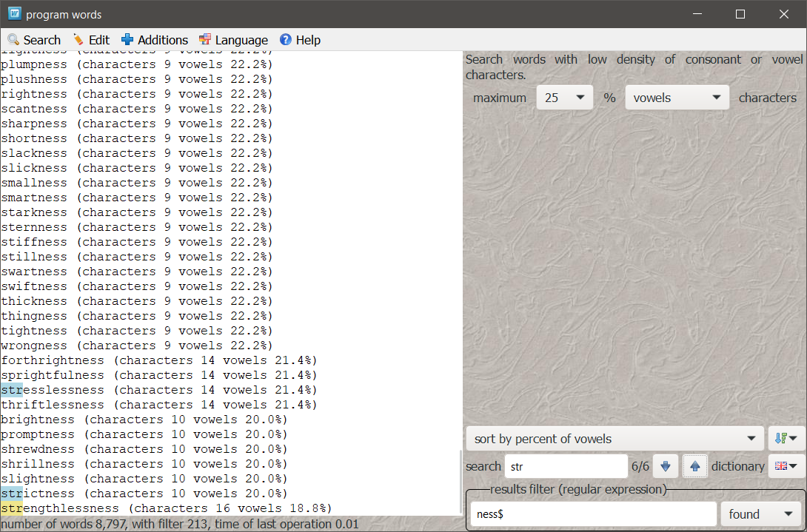The image size is (807, 532).
Task: Close the program words window
Action: (784, 14)
